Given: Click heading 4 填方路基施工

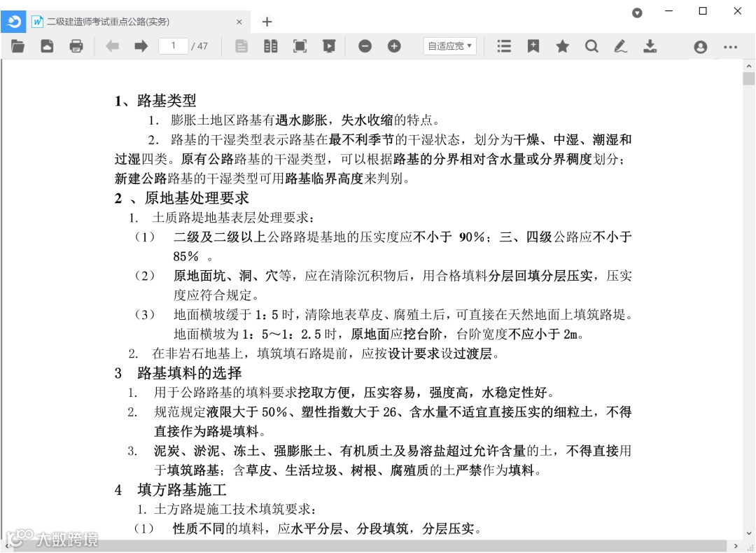Looking at the screenshot, I should coord(170,490).
